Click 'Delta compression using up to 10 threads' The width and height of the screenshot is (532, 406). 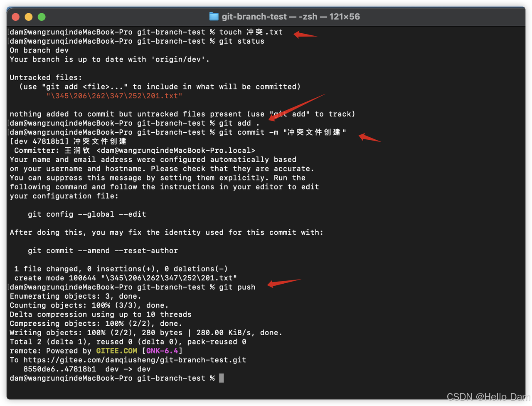(x=101, y=315)
